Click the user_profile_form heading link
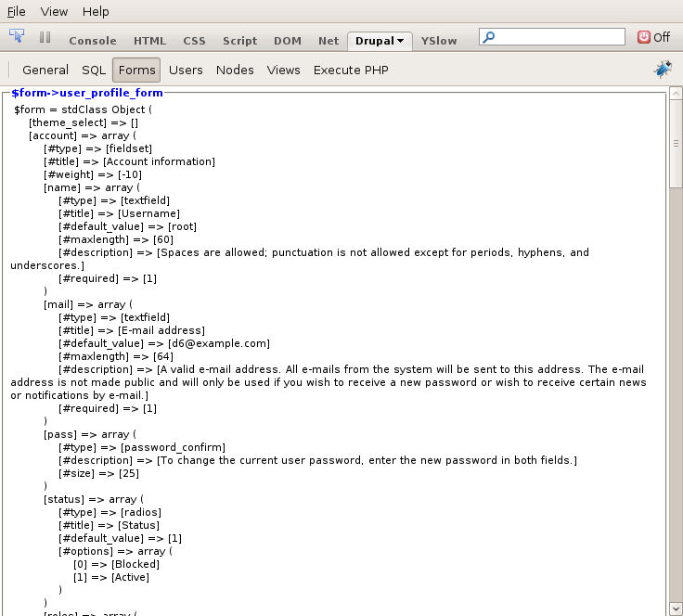The image size is (683, 616). (87, 93)
